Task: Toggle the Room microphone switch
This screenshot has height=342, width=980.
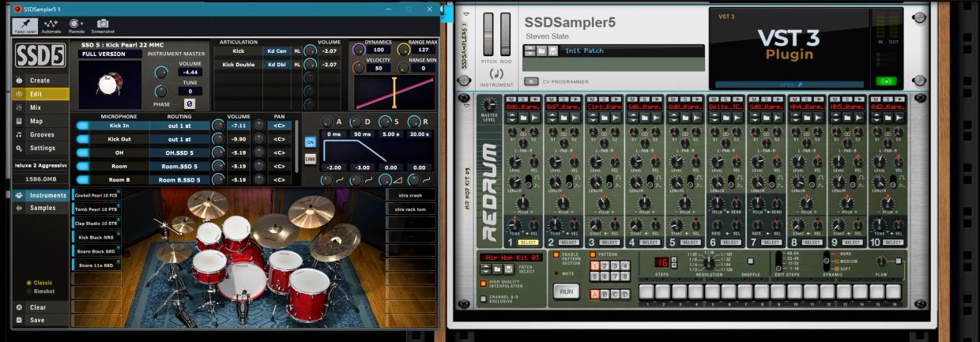Action: tap(83, 167)
